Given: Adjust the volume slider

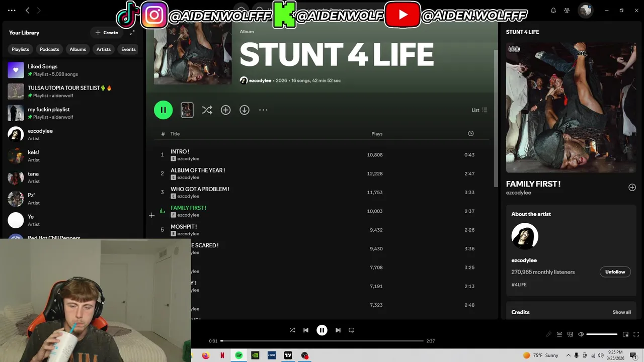Looking at the screenshot, I should tap(602, 334).
